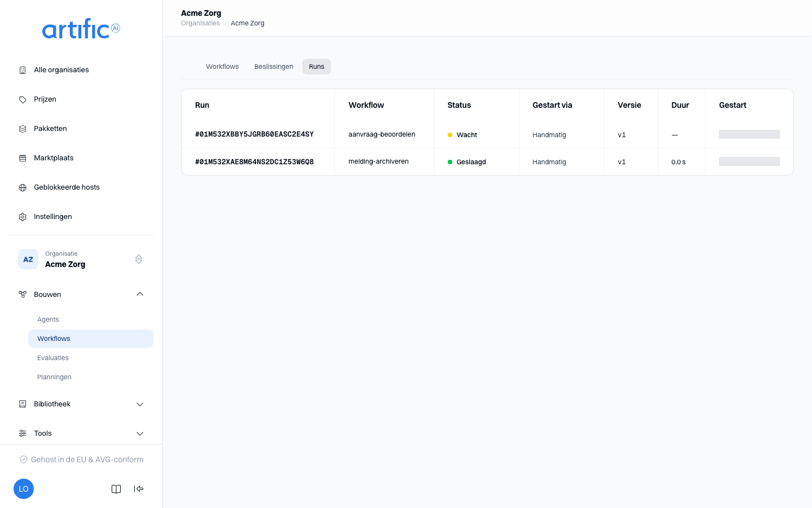Click the Run column header
Viewport: 812px width, 508px height.
click(x=202, y=105)
